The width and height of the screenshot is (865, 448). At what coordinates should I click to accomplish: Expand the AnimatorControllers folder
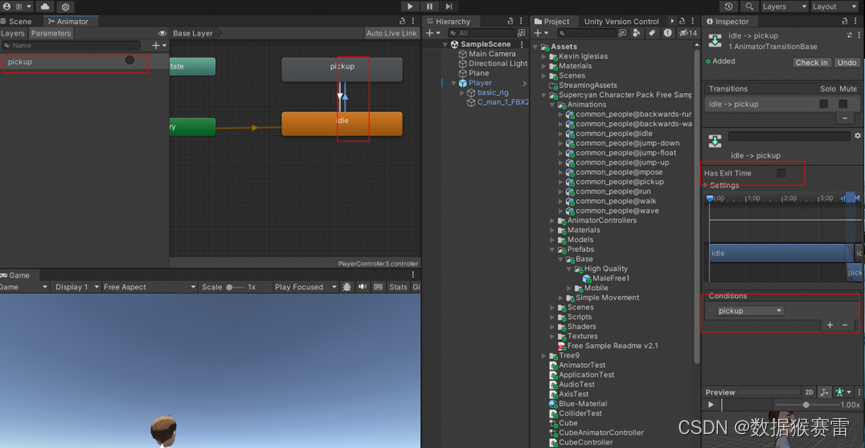pos(553,220)
